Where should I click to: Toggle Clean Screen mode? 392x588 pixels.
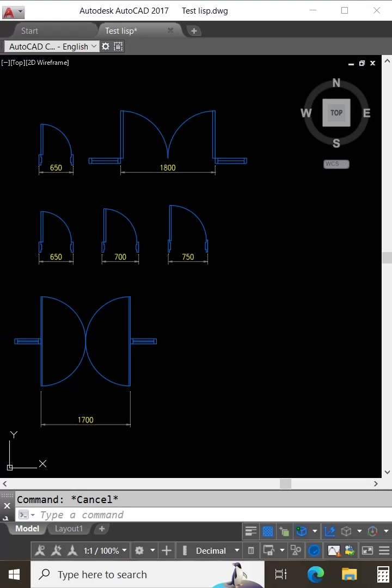coord(367,550)
